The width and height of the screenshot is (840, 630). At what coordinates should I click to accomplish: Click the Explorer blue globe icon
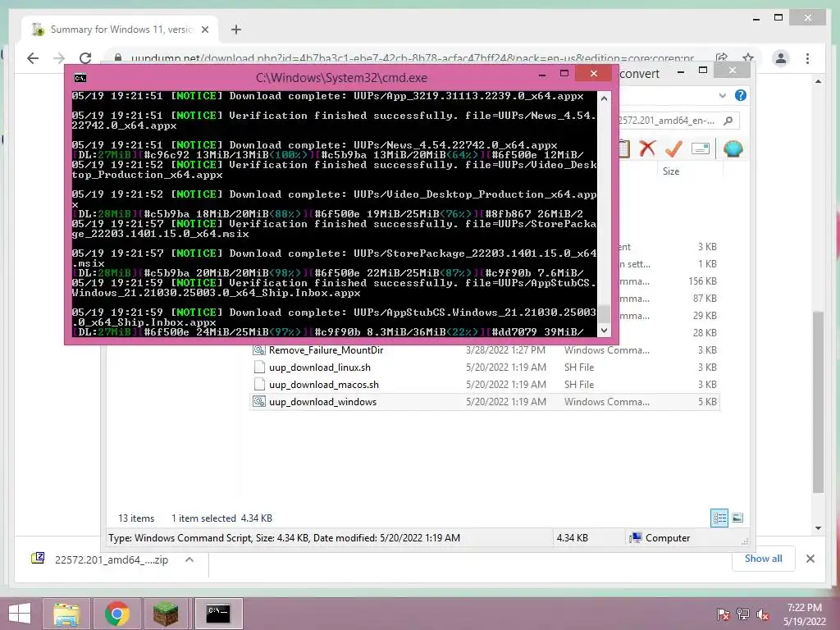(733, 148)
